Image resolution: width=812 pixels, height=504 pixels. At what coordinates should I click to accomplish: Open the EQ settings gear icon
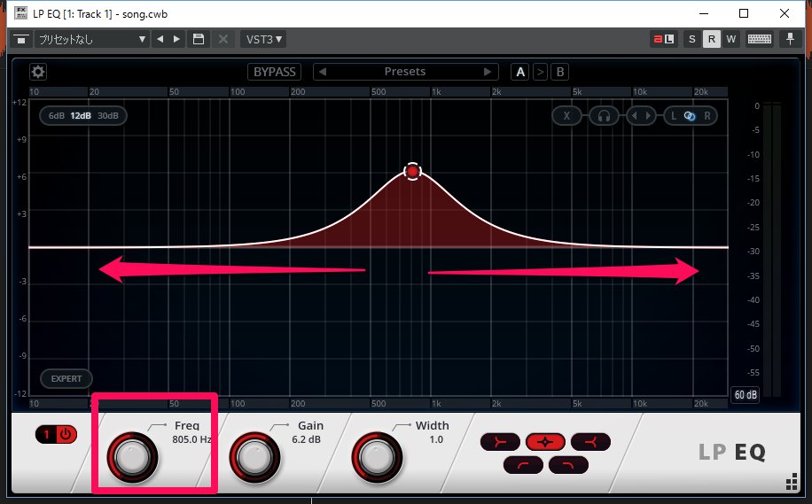click(38, 72)
